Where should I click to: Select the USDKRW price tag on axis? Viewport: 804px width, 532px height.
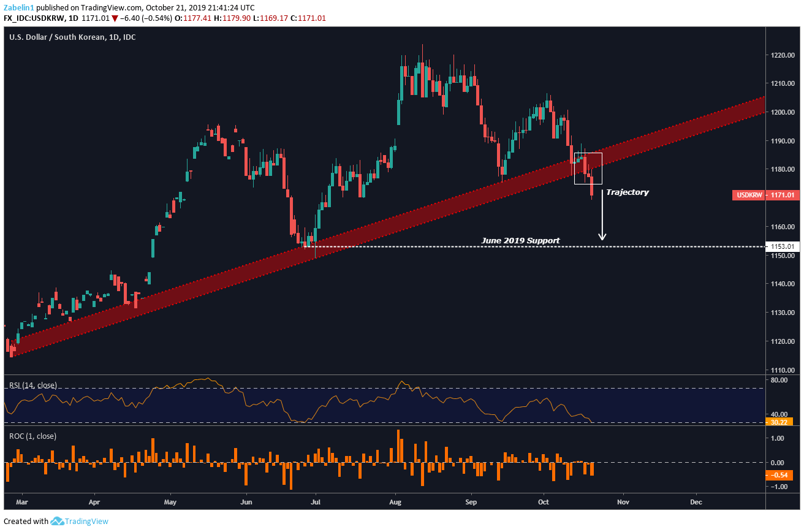[x=749, y=196]
